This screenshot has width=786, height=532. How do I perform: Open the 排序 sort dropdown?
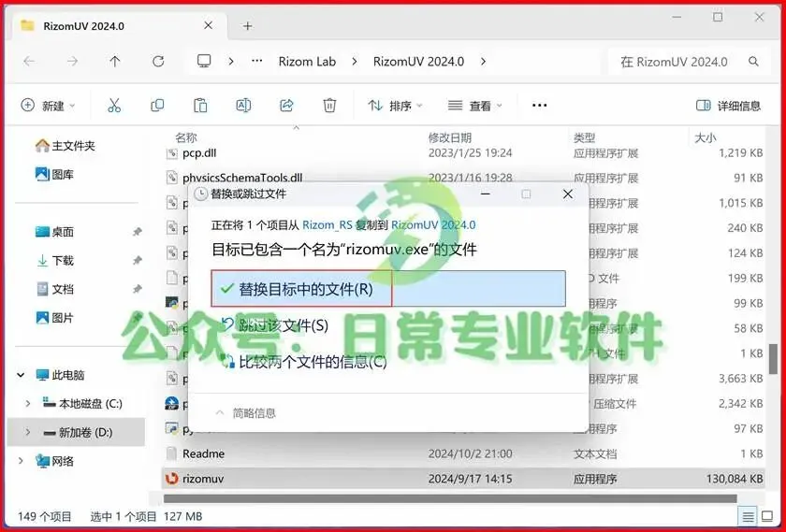[396, 106]
